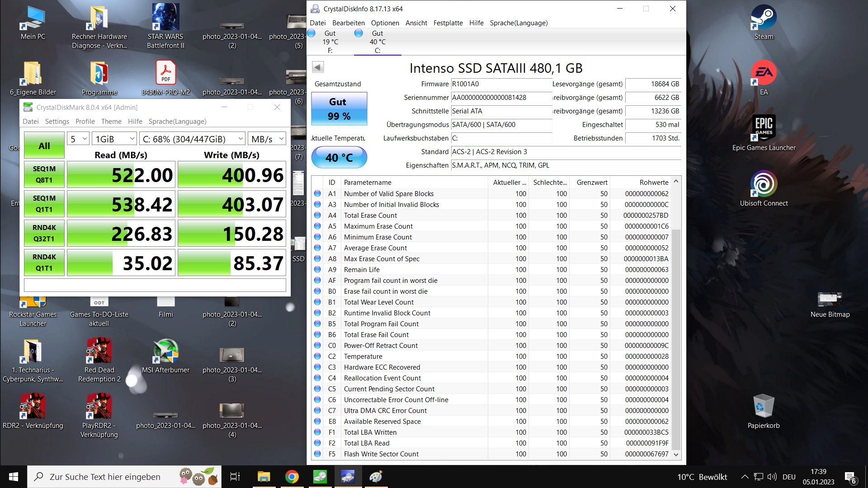
Task: Click the back arrow disk navigation button
Action: pyautogui.click(x=318, y=67)
